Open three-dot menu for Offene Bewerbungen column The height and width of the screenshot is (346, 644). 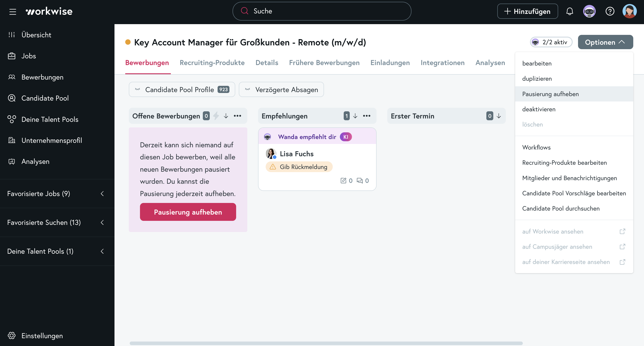tap(237, 116)
